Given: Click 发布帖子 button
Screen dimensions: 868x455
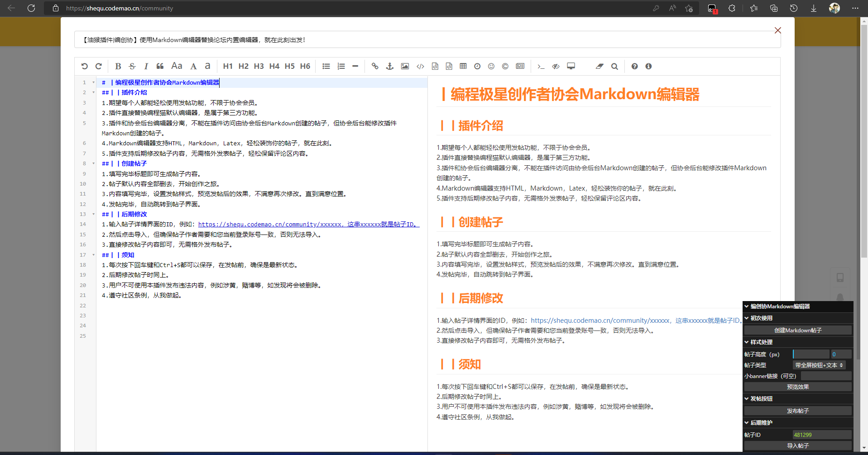Looking at the screenshot, I should (x=798, y=411).
